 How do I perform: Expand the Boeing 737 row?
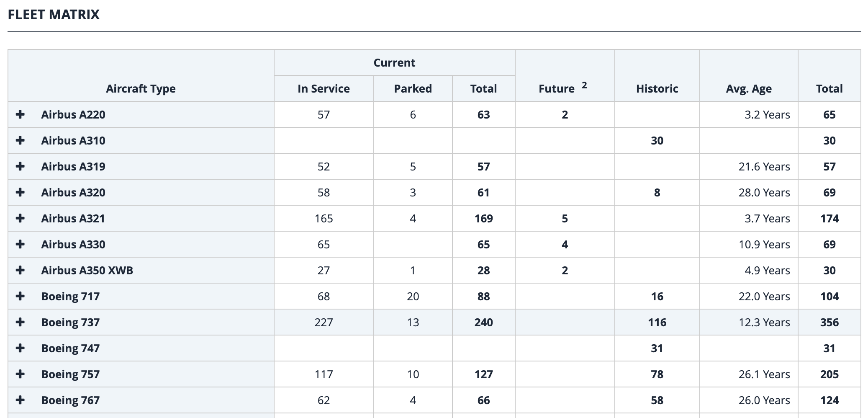coord(20,322)
